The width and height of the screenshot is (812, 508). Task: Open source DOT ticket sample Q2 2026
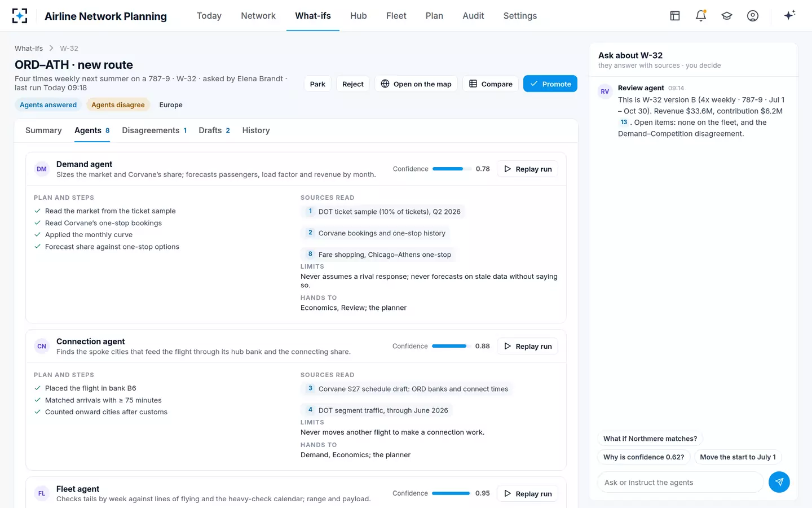point(383,212)
